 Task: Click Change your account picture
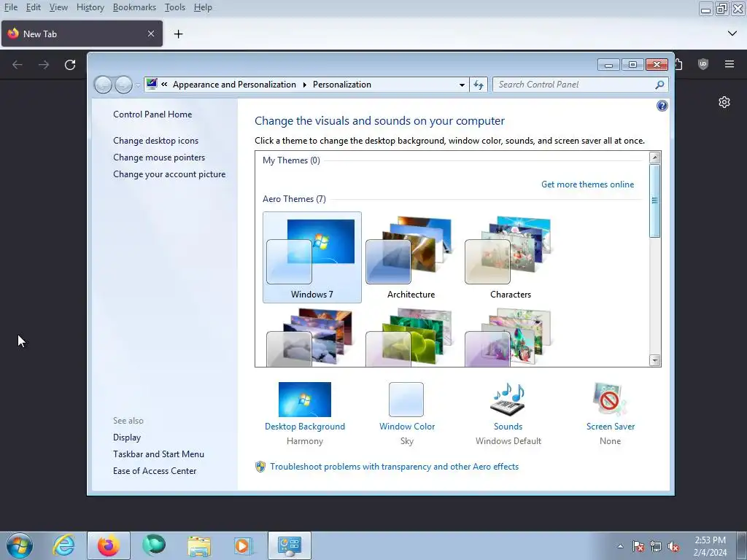click(x=169, y=174)
